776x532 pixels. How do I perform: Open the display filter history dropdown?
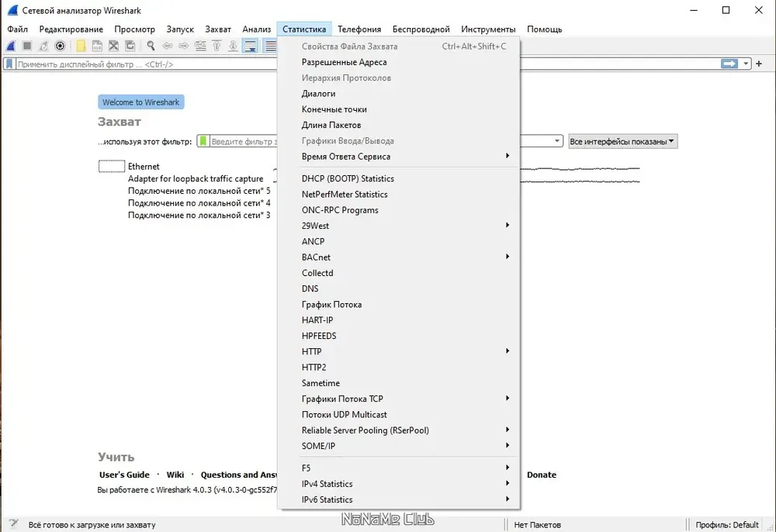(746, 64)
